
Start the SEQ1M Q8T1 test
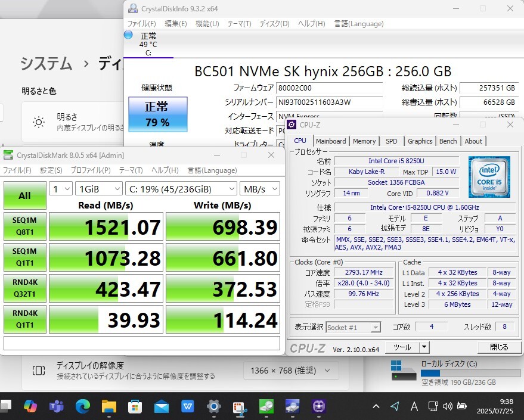25,227
